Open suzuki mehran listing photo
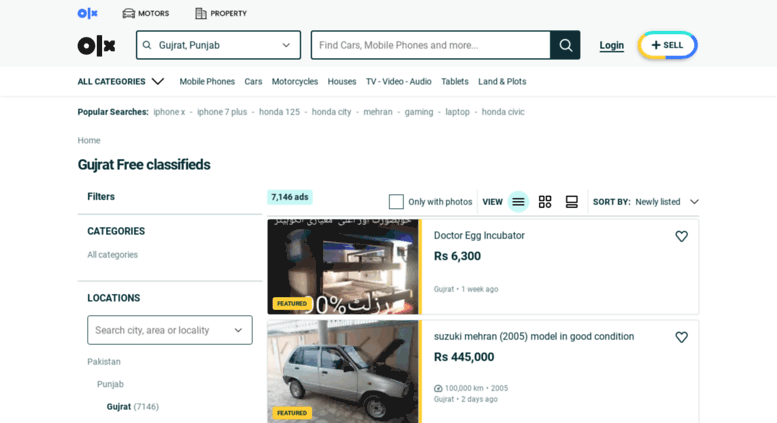The image size is (777, 423). click(343, 371)
